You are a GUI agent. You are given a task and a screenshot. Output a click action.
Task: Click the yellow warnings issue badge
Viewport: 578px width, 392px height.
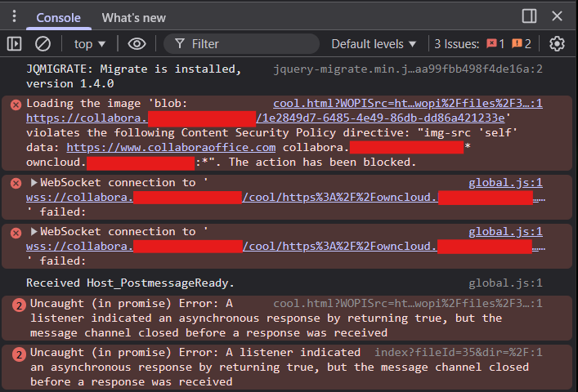click(522, 43)
